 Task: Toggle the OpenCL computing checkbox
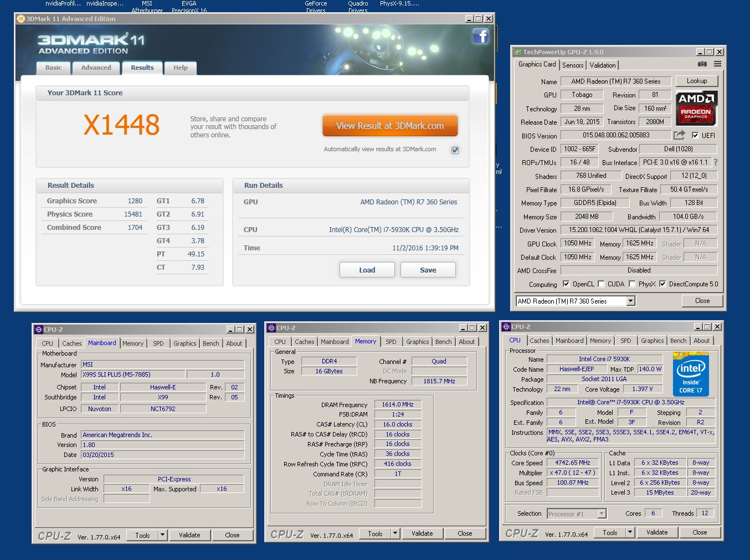(x=566, y=284)
